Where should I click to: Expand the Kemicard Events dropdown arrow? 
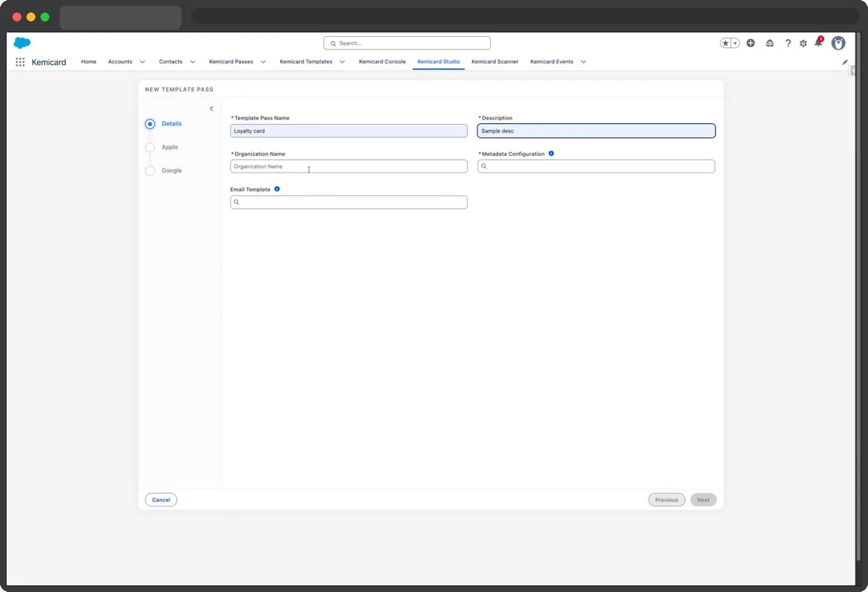(584, 62)
